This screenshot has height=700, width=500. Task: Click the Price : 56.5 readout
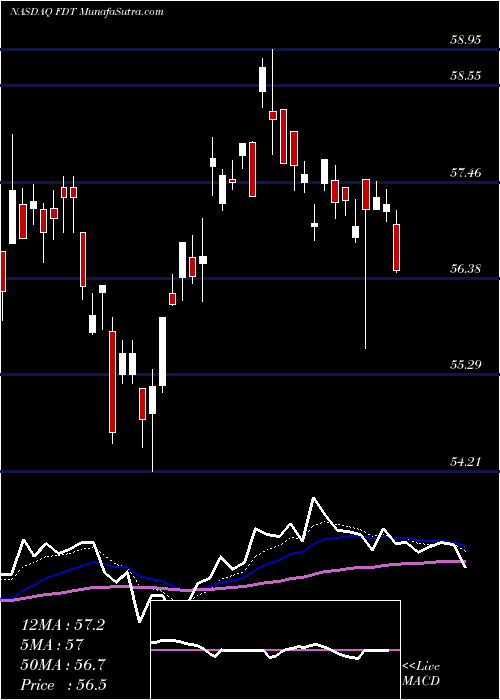coord(63,685)
